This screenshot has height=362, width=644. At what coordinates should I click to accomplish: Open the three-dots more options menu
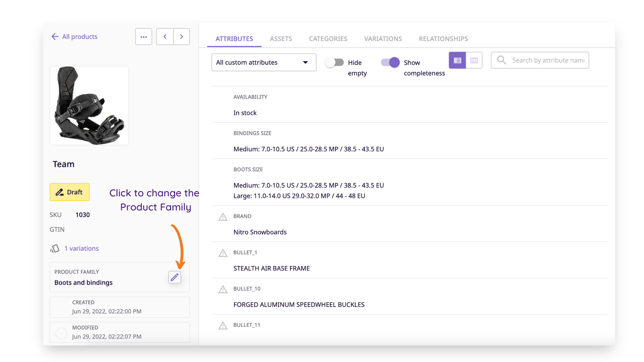[144, 37]
